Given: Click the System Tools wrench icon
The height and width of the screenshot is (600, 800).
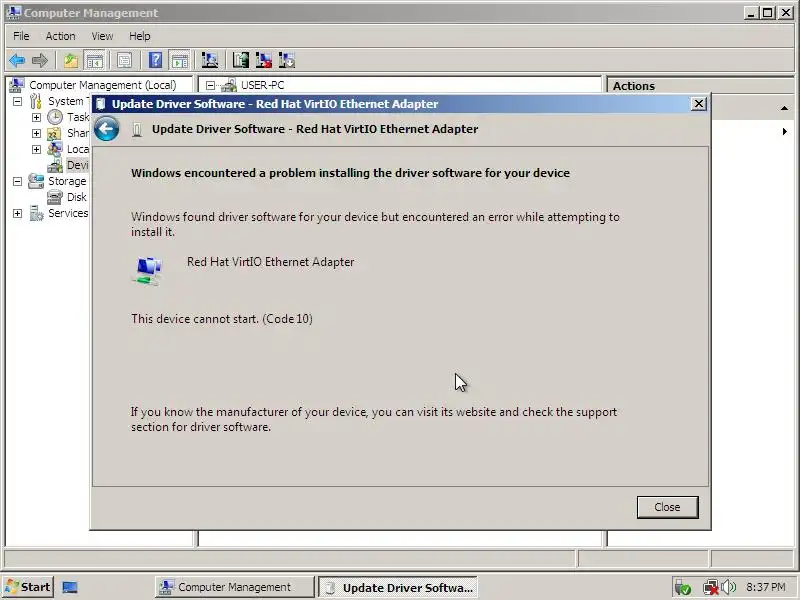Looking at the screenshot, I should [x=35, y=101].
